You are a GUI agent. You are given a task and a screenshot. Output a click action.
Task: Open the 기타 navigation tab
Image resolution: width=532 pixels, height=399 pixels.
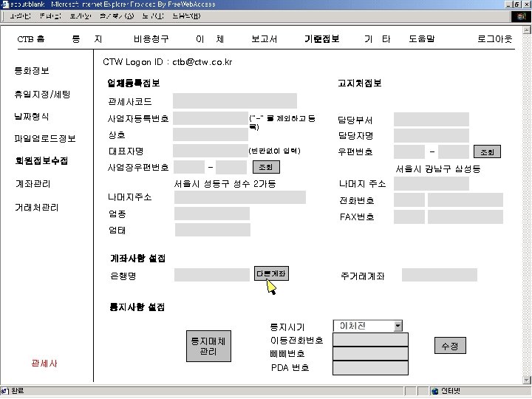coord(378,39)
